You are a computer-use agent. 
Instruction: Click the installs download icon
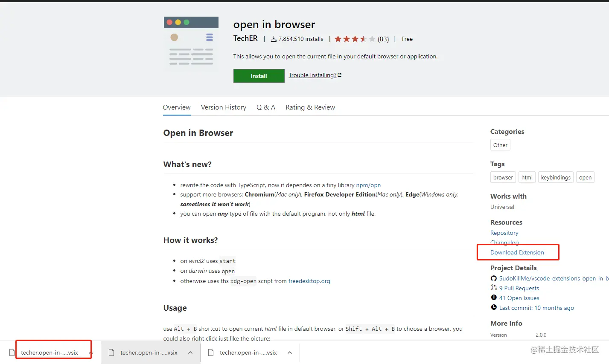(x=274, y=39)
